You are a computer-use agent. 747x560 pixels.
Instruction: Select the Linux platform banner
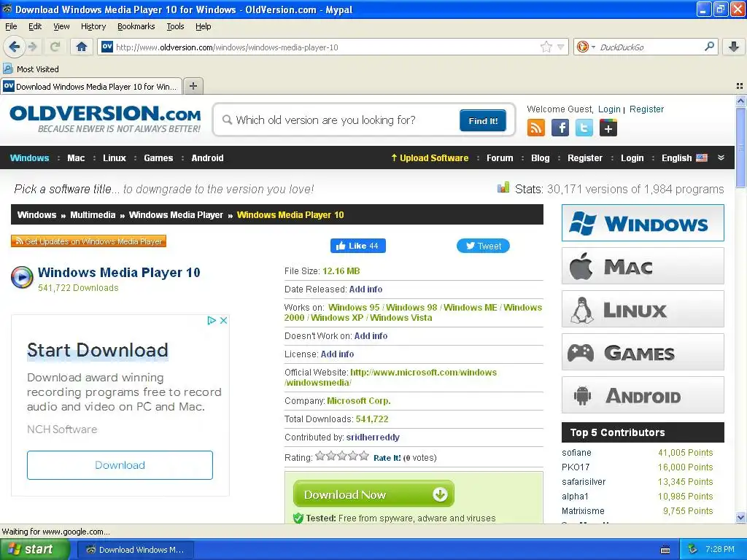pos(643,309)
